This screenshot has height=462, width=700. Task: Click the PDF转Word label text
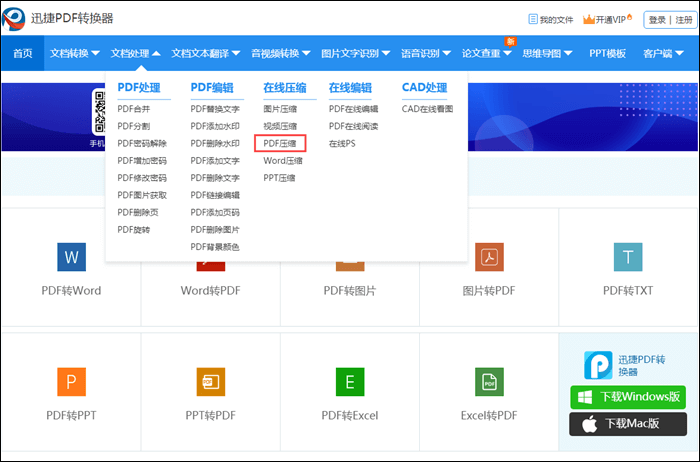(71, 291)
